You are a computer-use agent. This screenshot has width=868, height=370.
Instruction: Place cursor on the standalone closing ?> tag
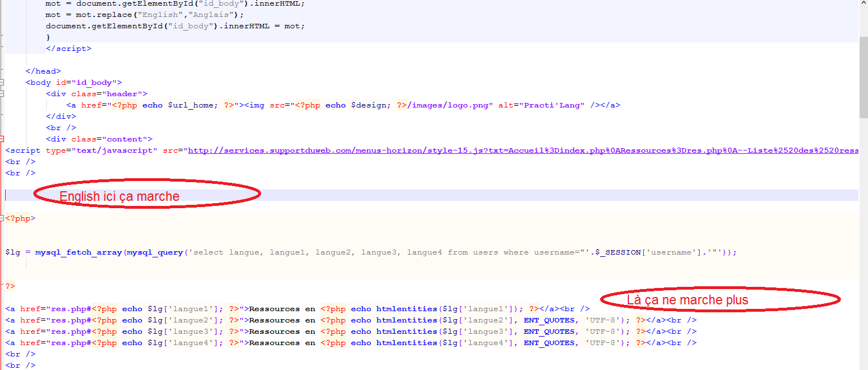point(10,286)
